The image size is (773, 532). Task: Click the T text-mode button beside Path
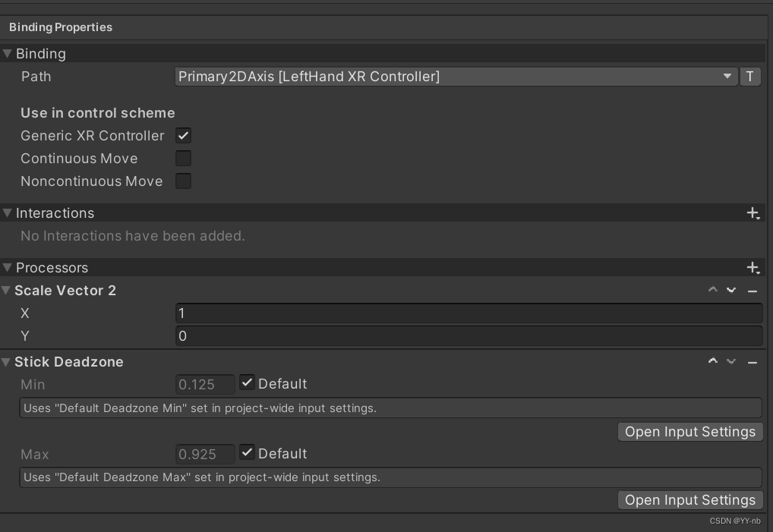coord(750,77)
